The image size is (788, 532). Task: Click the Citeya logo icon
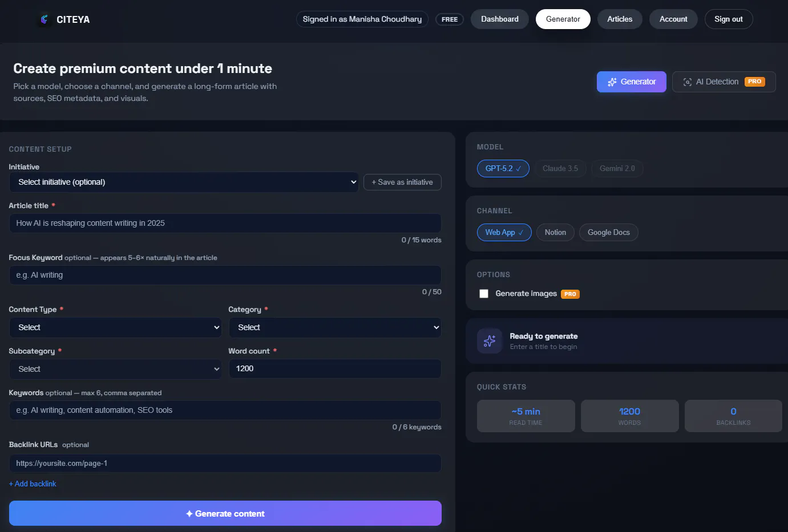pos(44,19)
